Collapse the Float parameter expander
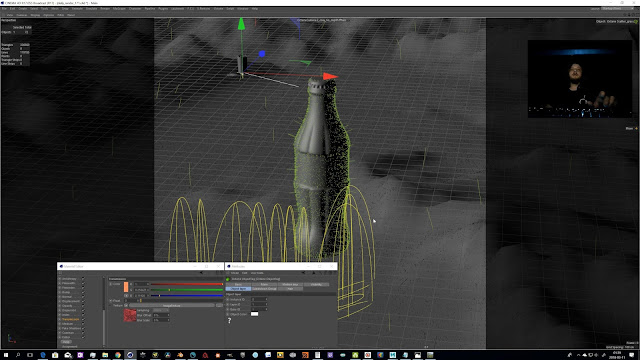The image size is (640, 360). 111,301
